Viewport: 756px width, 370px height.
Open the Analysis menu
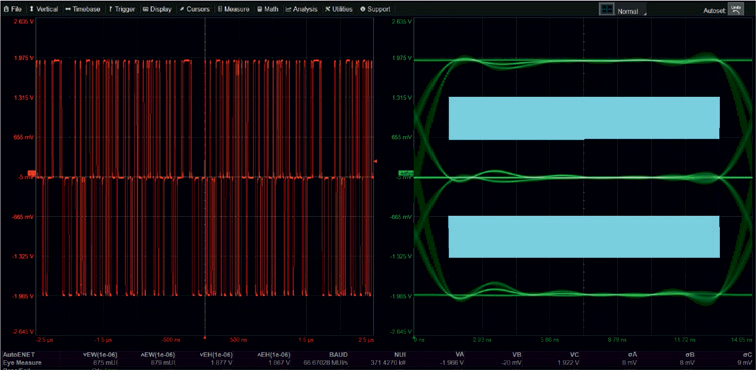coord(302,9)
